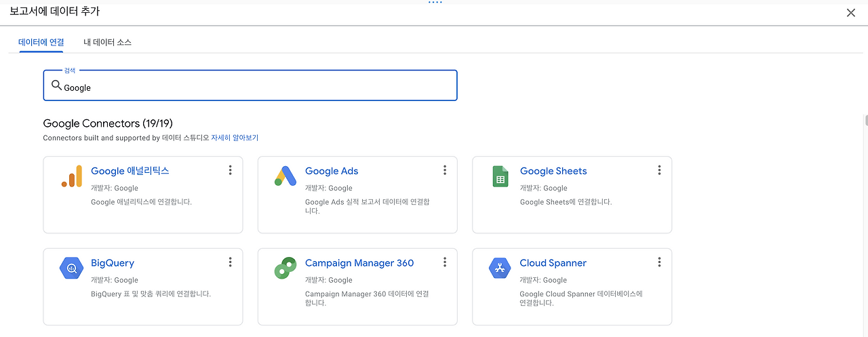Select the Google Sheets connector title
This screenshot has height=337, width=868.
click(553, 171)
